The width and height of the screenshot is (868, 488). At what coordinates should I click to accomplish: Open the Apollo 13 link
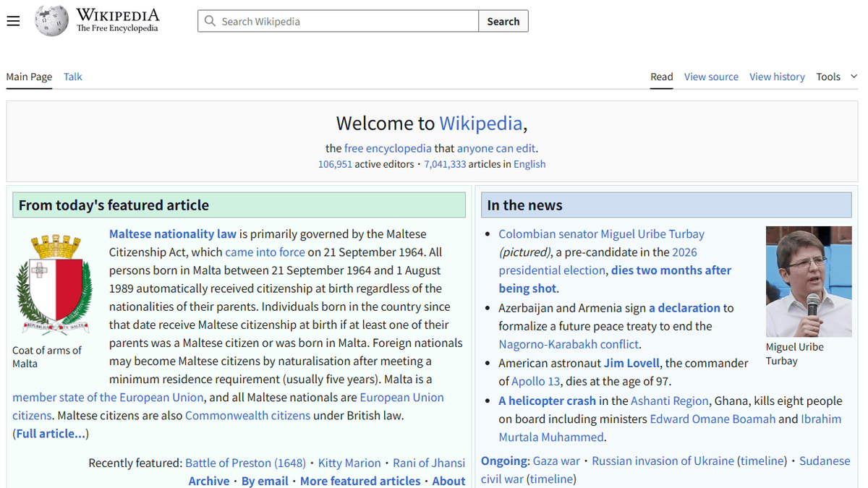click(535, 381)
